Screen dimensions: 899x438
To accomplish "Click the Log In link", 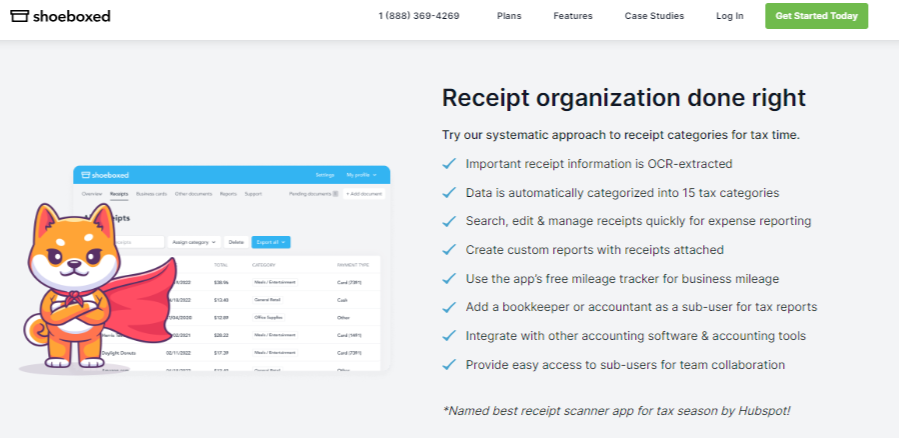I will point(730,16).
